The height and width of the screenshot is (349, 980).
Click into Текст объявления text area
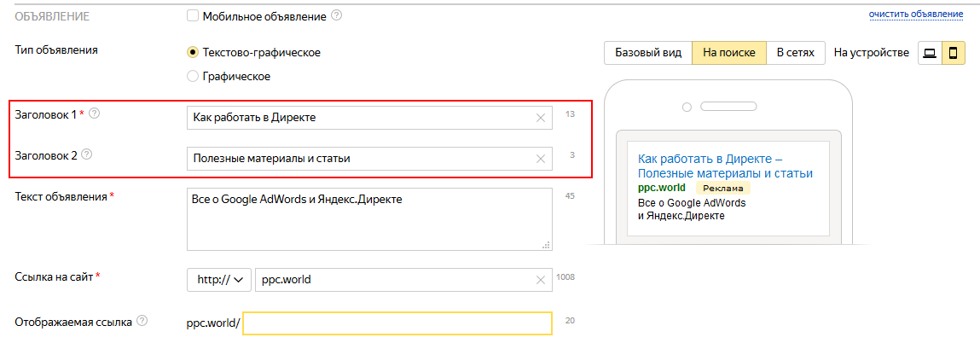point(368,219)
